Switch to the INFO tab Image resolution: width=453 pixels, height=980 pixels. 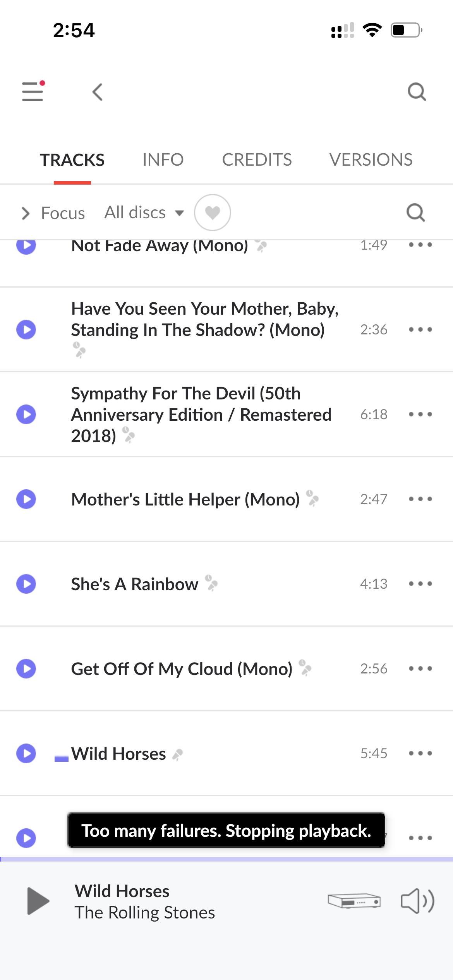tap(163, 160)
